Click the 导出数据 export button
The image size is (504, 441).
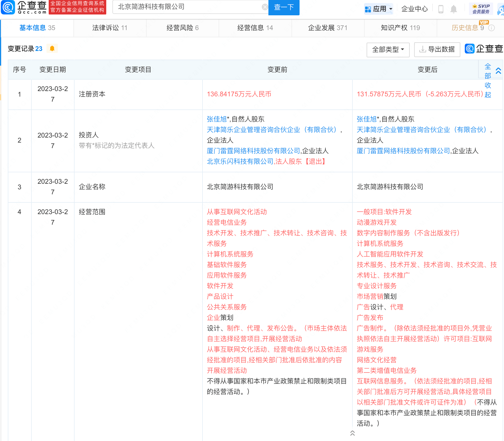[437, 50]
